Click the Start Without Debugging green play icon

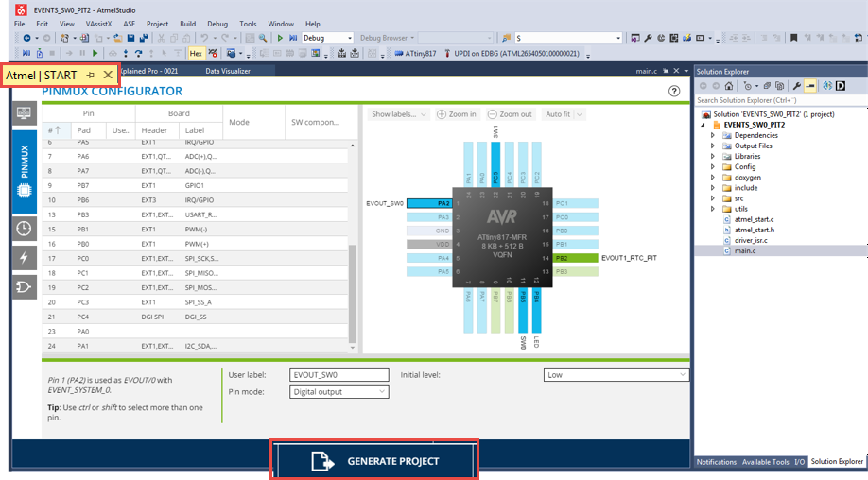pyautogui.click(x=280, y=38)
